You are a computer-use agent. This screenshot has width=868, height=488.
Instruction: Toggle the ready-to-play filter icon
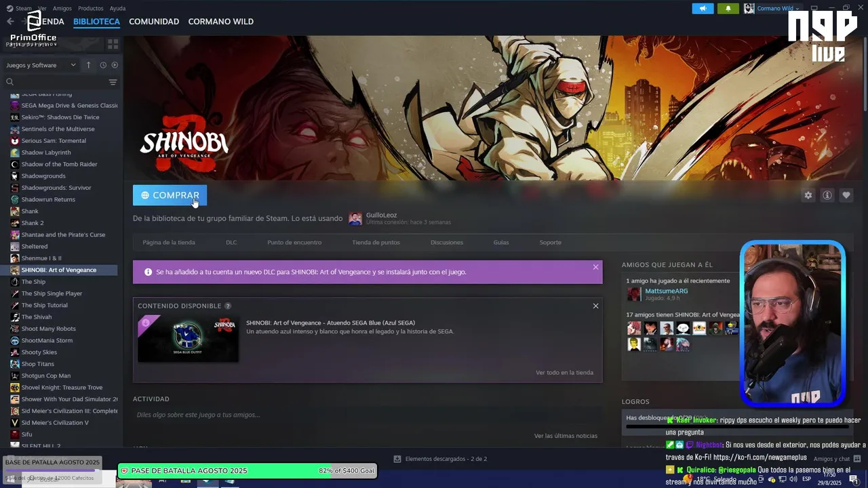115,65
